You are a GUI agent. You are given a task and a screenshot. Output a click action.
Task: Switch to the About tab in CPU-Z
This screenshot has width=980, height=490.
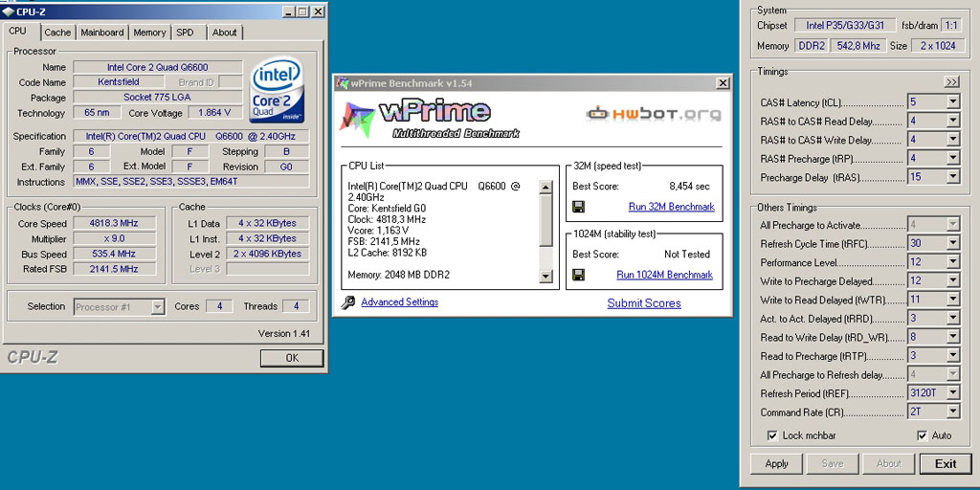(x=224, y=33)
